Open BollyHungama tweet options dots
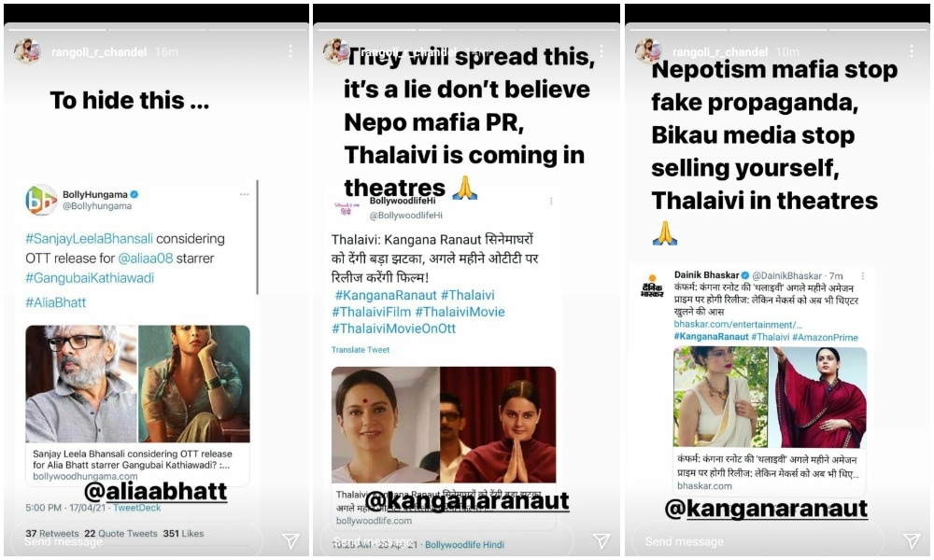 coord(244,195)
